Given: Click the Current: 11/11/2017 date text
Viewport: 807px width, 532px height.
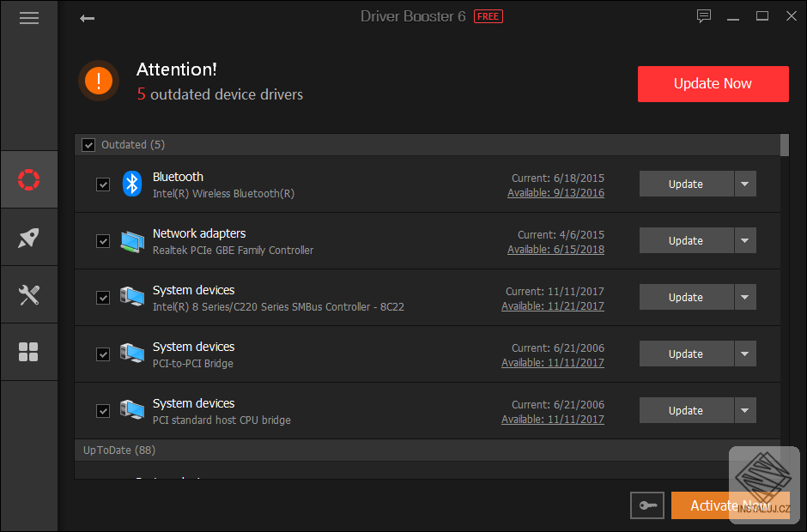Looking at the screenshot, I should tap(555, 291).
